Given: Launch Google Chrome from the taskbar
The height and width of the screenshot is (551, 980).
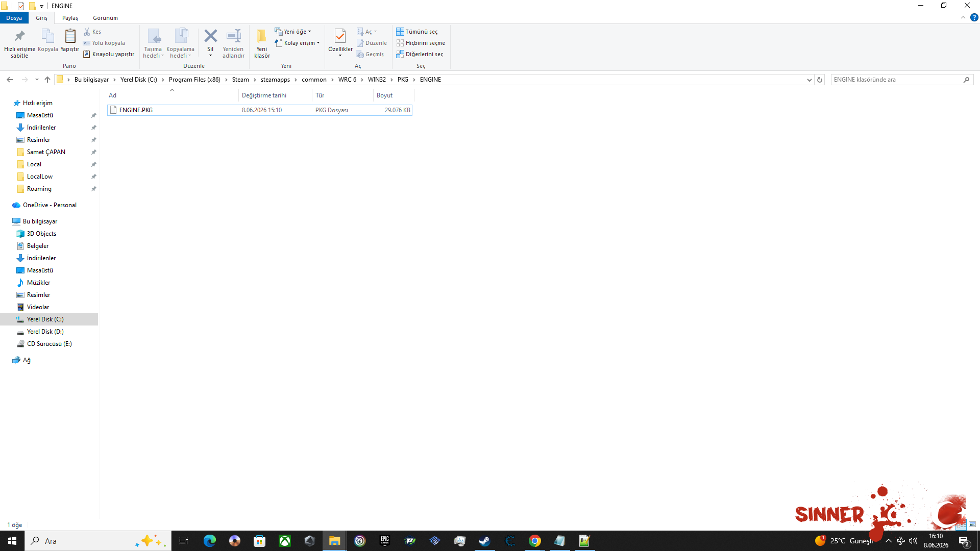Looking at the screenshot, I should (534, 541).
